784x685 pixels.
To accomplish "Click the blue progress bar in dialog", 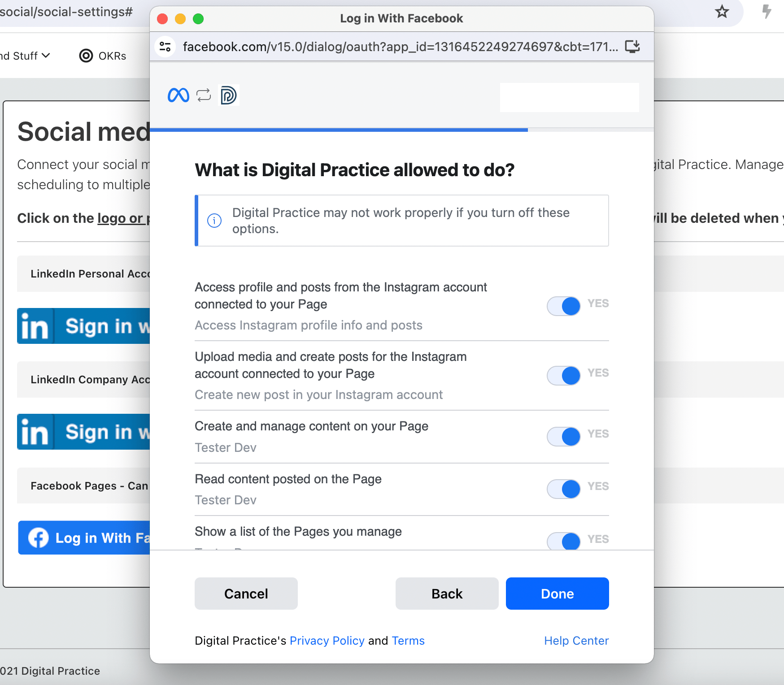I will (x=339, y=130).
